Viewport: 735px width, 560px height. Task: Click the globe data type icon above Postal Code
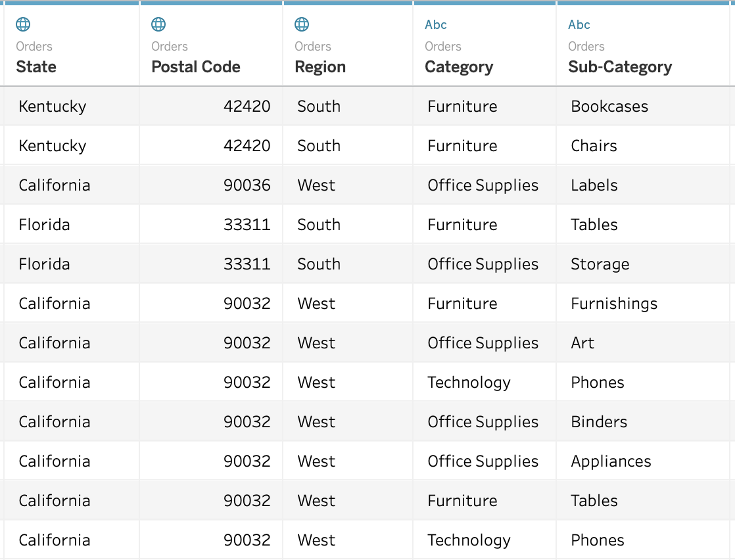[x=158, y=24]
